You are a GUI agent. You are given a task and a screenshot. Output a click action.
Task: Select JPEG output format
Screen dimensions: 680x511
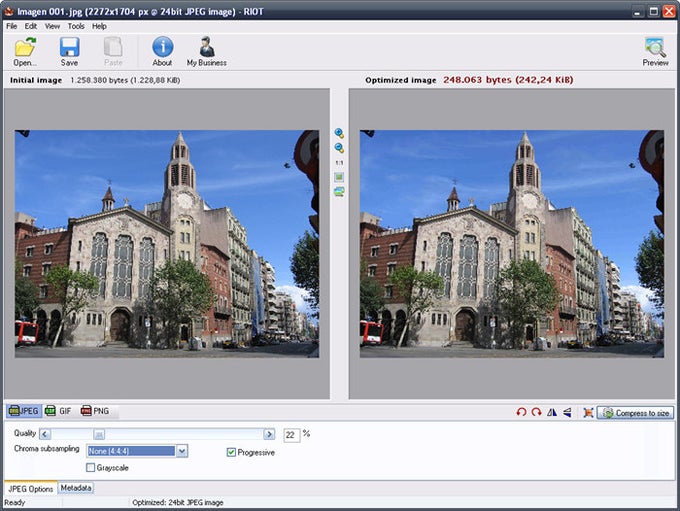click(x=24, y=411)
